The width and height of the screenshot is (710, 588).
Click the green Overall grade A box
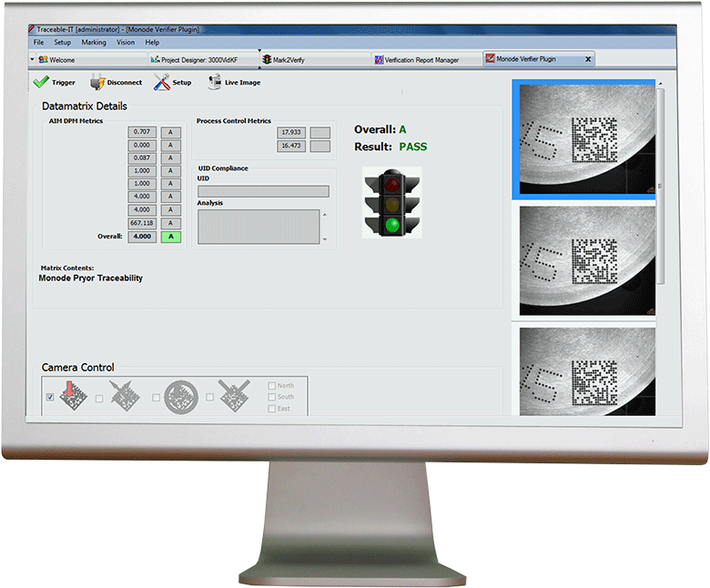171,237
